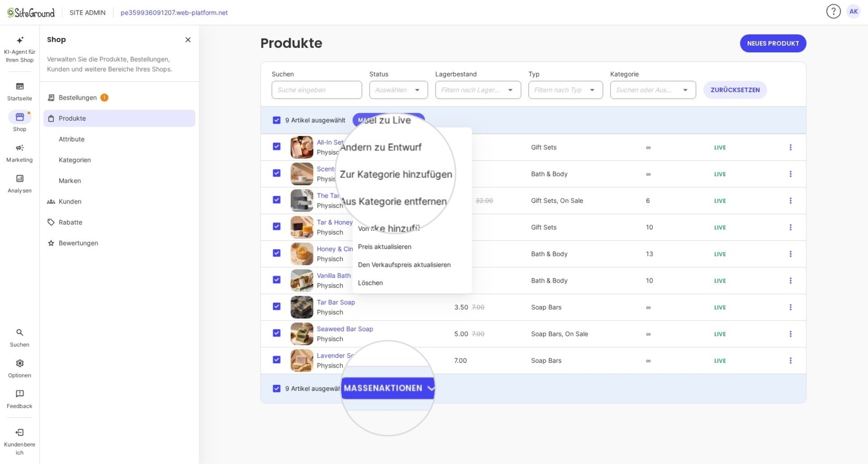868x464 pixels.
Task: Open the Shop sidebar icon
Action: click(x=20, y=117)
